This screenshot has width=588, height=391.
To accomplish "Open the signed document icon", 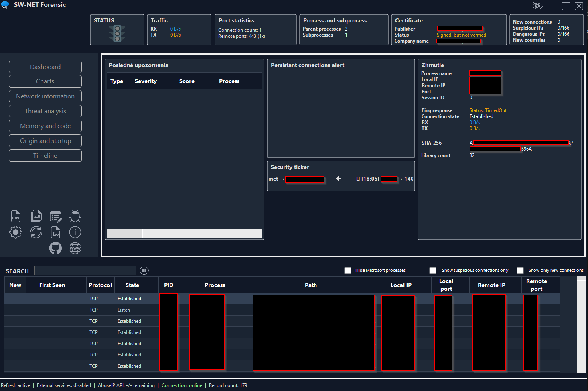I will [55, 232].
